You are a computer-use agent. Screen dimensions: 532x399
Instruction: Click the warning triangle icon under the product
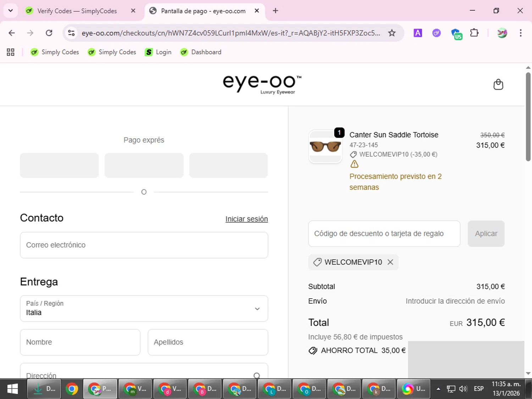[354, 164]
